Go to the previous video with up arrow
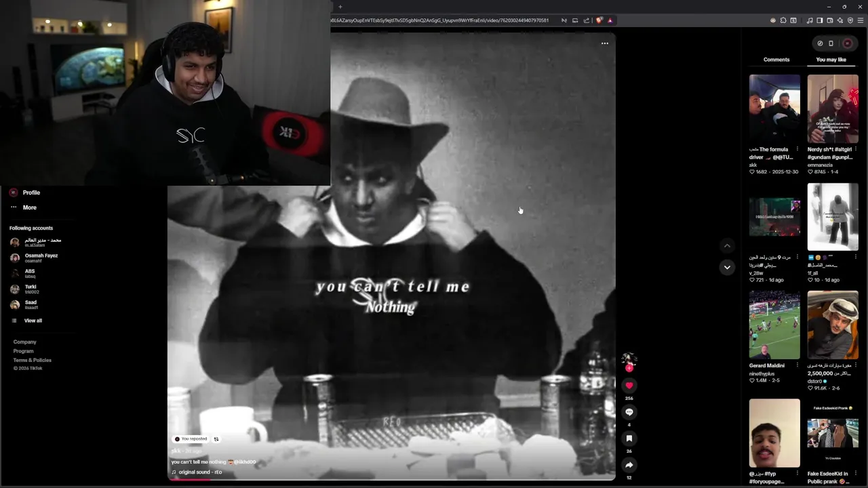 point(727,246)
